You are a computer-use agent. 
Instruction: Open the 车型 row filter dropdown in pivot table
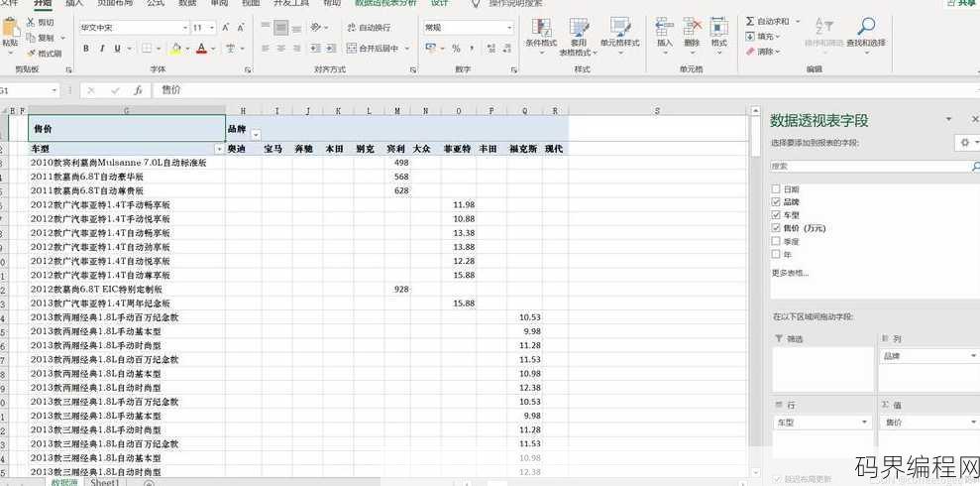click(x=219, y=149)
